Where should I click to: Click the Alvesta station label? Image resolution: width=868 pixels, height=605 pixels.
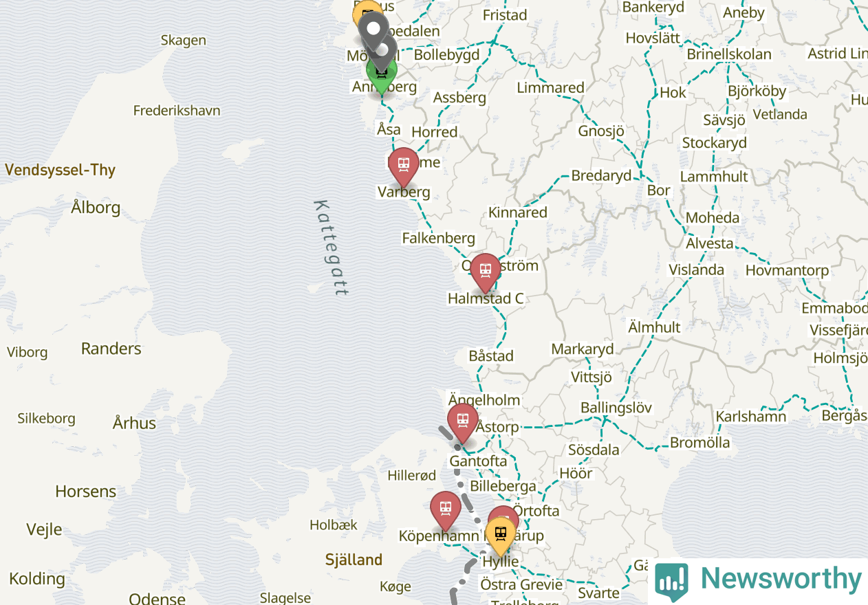[x=710, y=243]
